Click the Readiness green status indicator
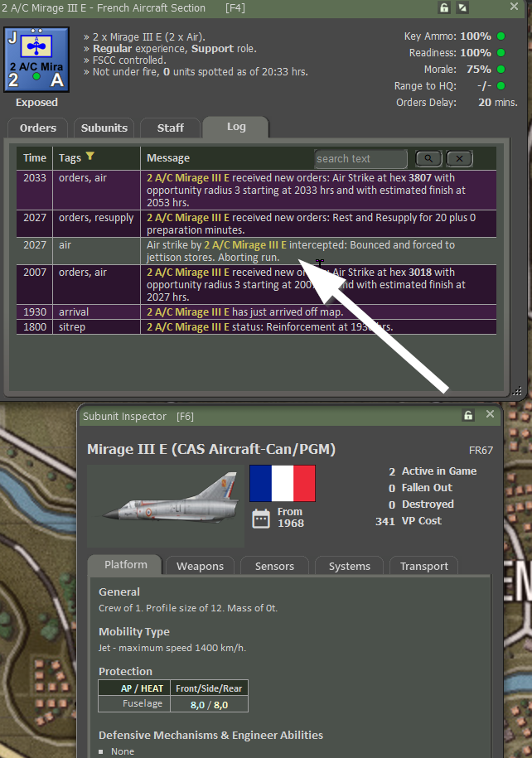The width and height of the screenshot is (532, 758). (x=501, y=53)
